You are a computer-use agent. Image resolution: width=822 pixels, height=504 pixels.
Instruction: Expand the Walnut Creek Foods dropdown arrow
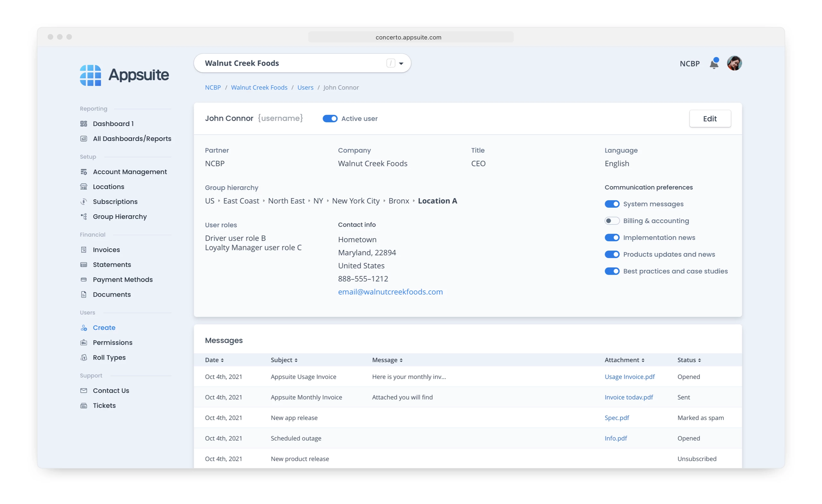coord(401,63)
